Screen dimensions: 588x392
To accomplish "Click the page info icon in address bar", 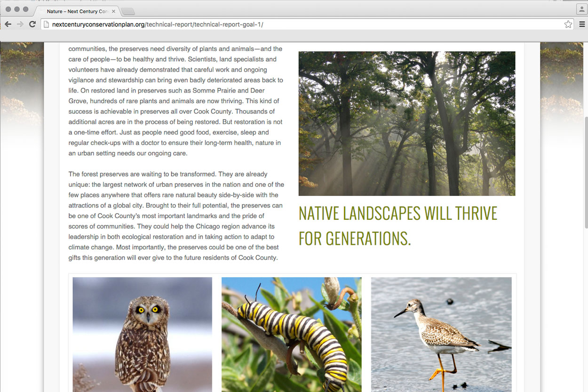I will (46, 24).
